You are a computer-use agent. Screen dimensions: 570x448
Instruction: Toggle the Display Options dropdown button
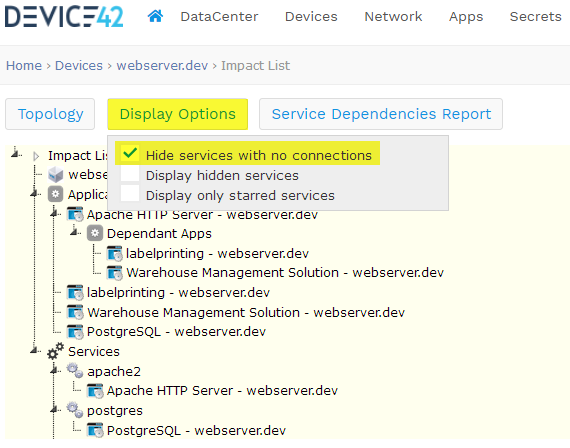click(x=177, y=114)
